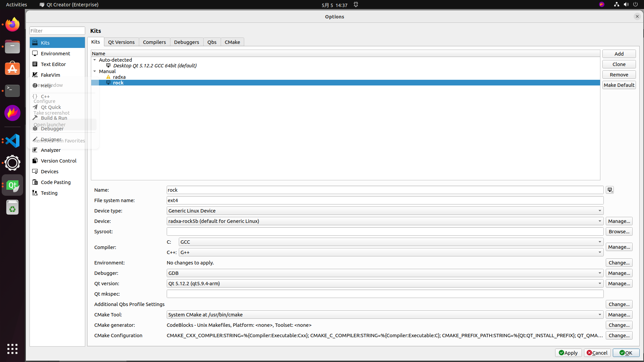This screenshot has height=362, width=644.
Task: Open the Analyzer options category
Action: 51,150
